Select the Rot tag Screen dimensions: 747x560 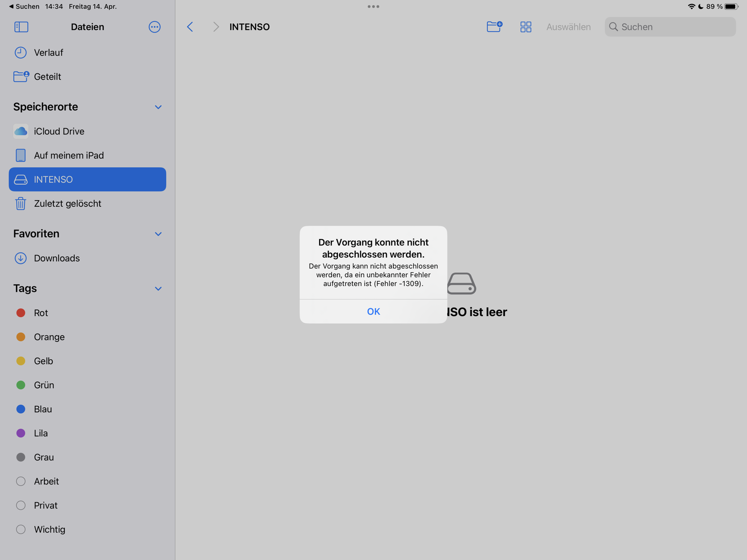click(88, 313)
